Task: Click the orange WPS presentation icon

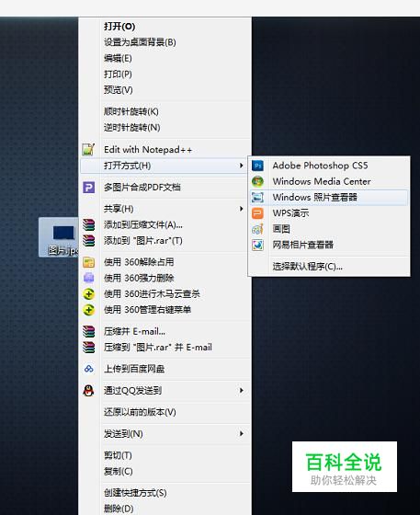Action: pyautogui.click(x=257, y=213)
